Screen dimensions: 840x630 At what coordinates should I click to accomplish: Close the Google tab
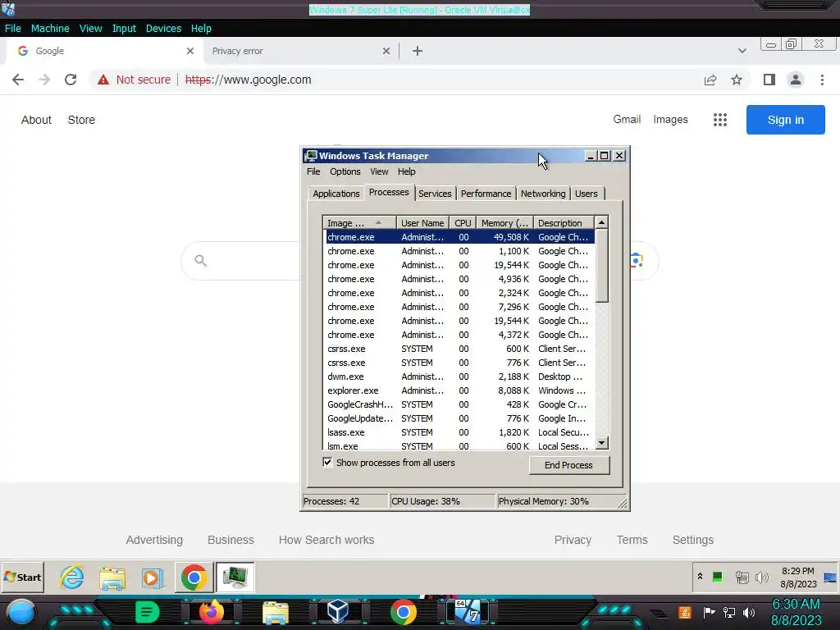[190, 51]
